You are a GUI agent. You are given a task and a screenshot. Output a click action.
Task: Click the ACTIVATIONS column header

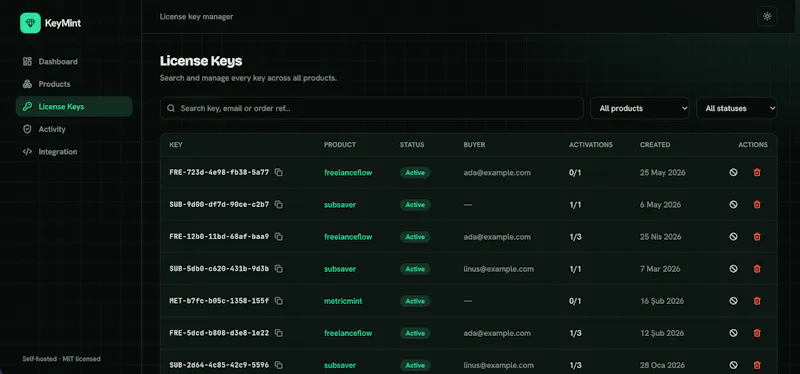[x=591, y=145]
